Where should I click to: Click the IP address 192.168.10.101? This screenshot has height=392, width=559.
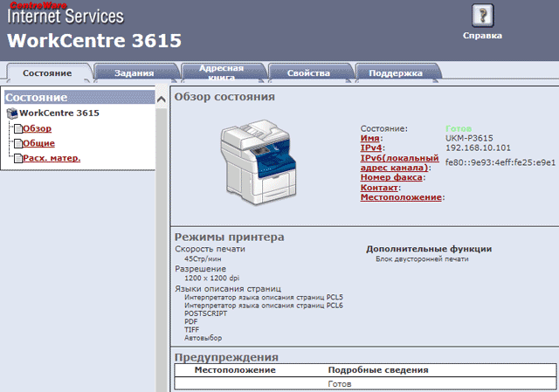click(478, 148)
